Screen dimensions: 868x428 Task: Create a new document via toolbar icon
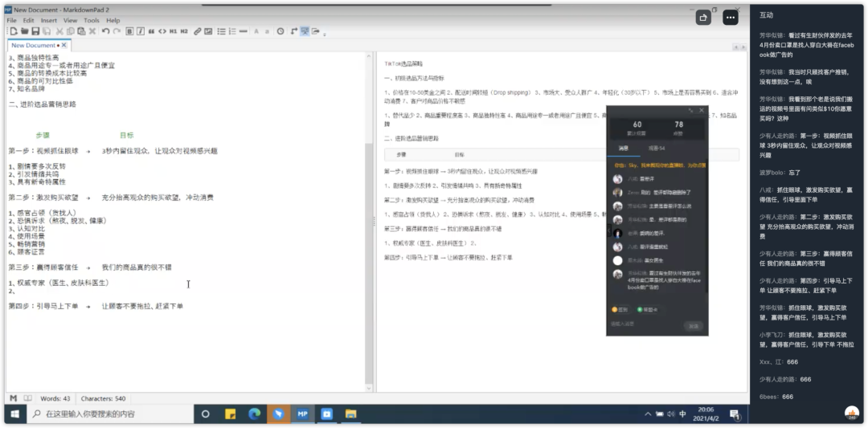tap(14, 31)
